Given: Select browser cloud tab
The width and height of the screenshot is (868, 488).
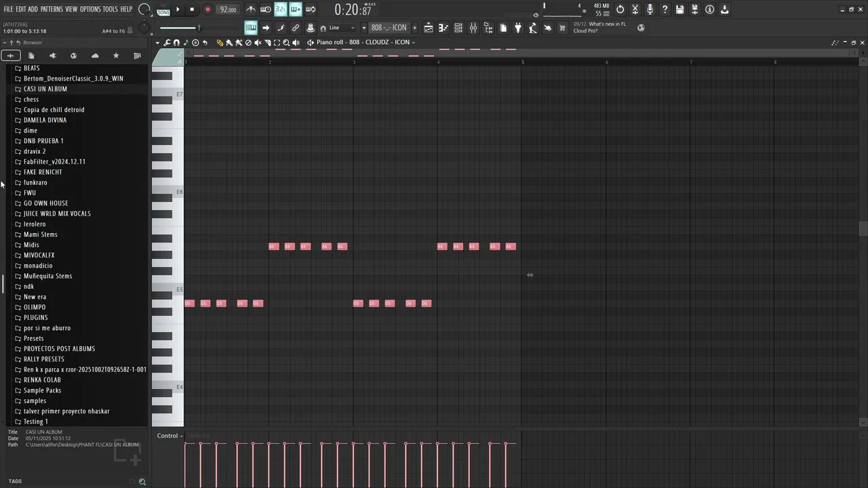Looking at the screenshot, I should coord(94,56).
